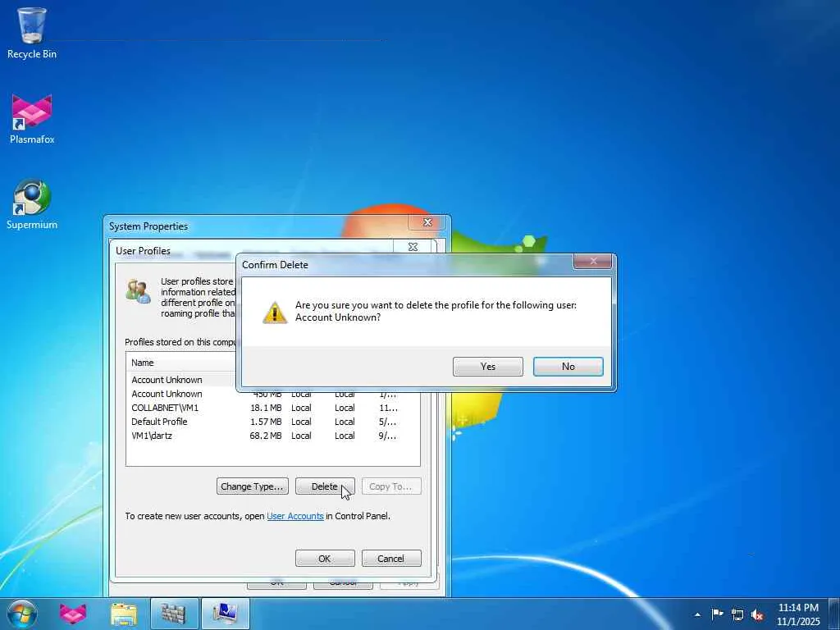Close the Confirm Delete dialog
840x630 pixels.
pos(592,262)
